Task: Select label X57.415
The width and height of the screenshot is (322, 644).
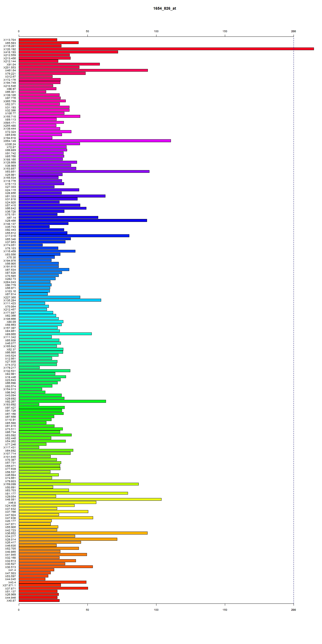Action: pyautogui.click(x=10, y=205)
